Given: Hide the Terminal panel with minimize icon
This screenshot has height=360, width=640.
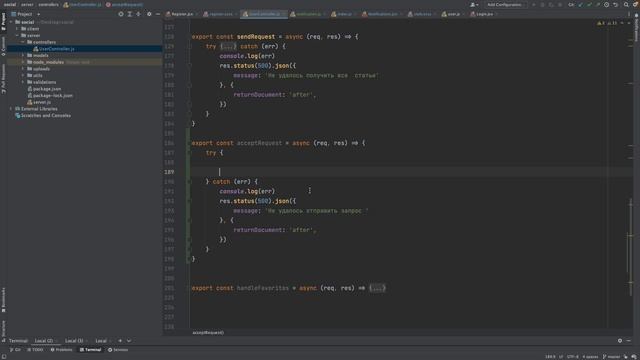Looking at the screenshot, I should 629,341.
